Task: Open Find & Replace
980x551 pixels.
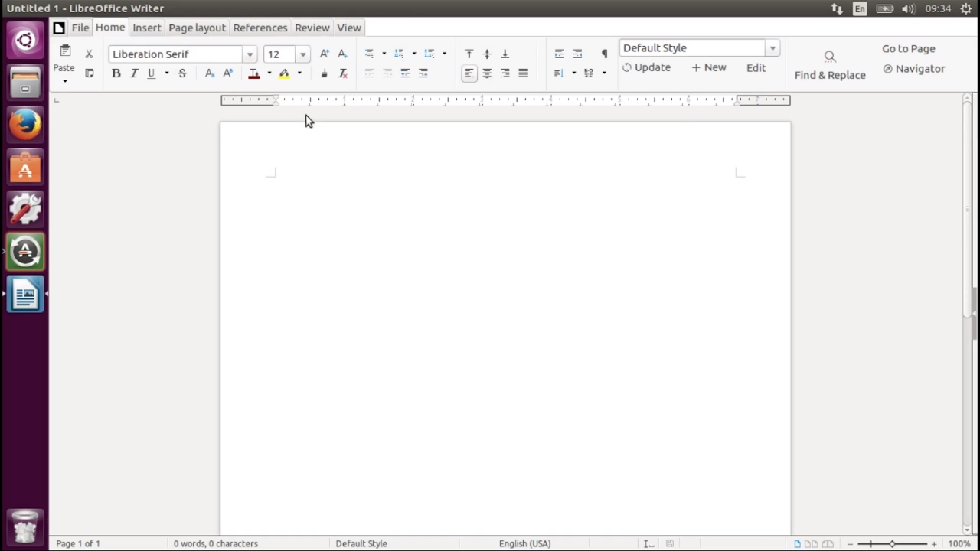Action: pos(830,66)
